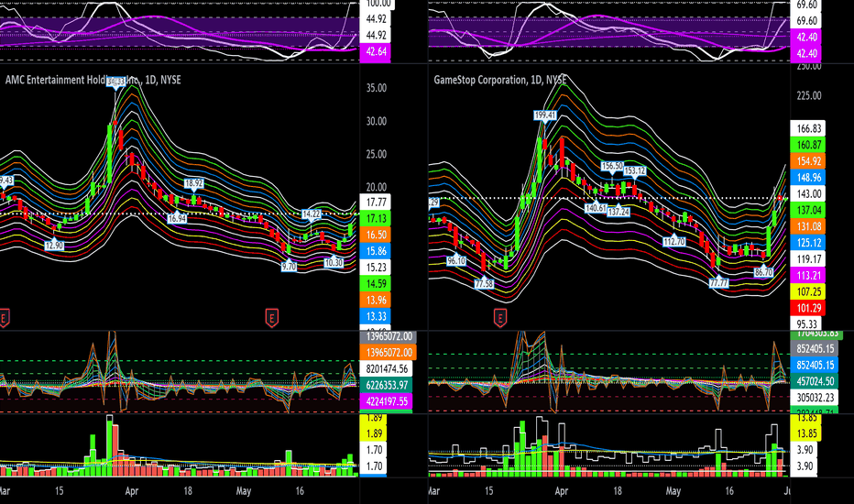Open the mid-May earnings marker on the AMC chart

click(x=272, y=317)
